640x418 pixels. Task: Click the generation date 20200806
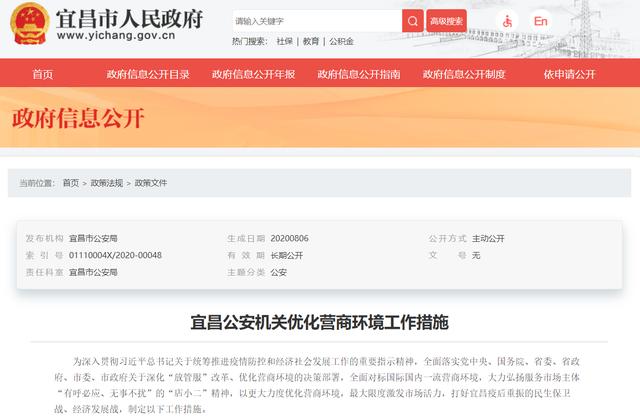coord(289,238)
